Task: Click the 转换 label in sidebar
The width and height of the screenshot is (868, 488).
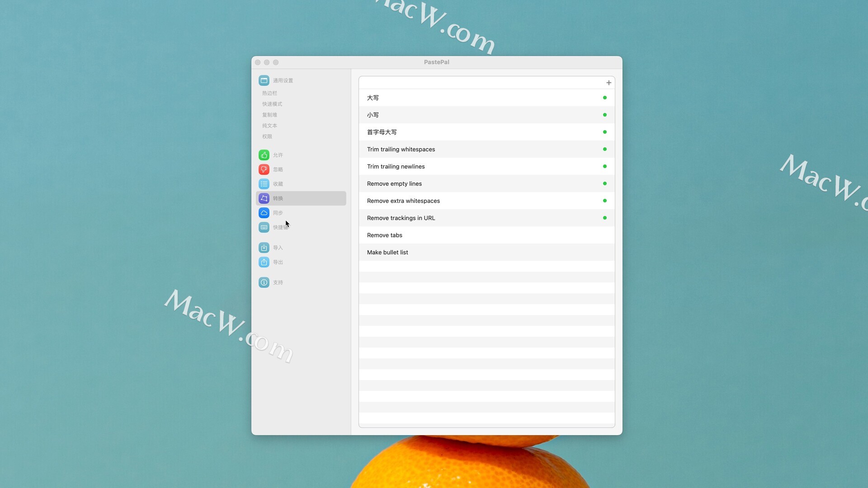Action: pos(278,198)
